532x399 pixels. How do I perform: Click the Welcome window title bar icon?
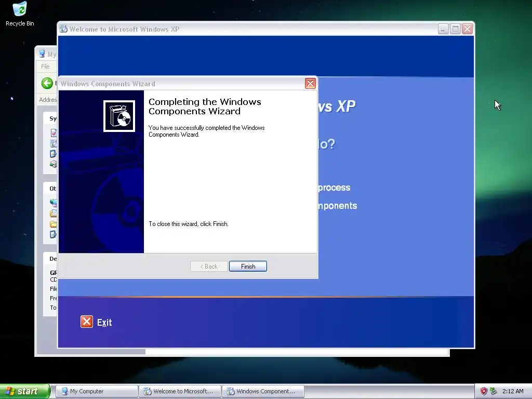click(63, 29)
